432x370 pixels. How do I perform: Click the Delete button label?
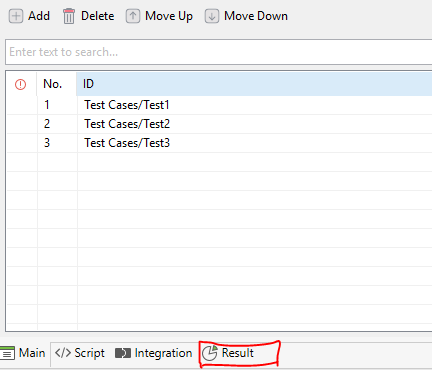pos(98,16)
